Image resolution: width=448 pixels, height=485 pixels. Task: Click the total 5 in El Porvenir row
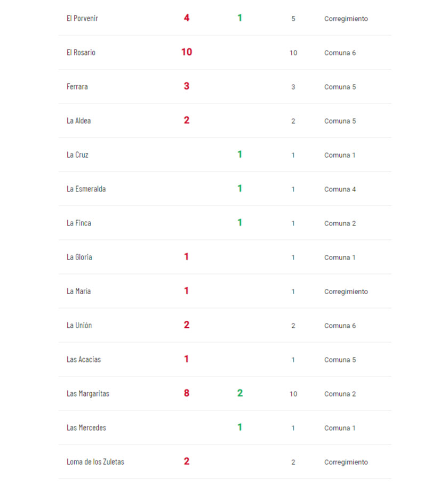coord(293,19)
